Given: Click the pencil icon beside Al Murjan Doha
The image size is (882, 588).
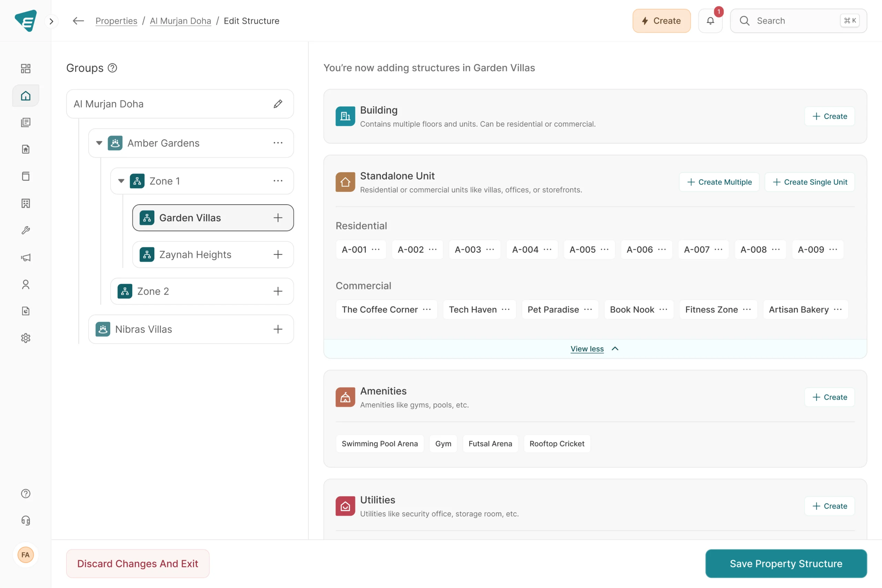Looking at the screenshot, I should (278, 104).
